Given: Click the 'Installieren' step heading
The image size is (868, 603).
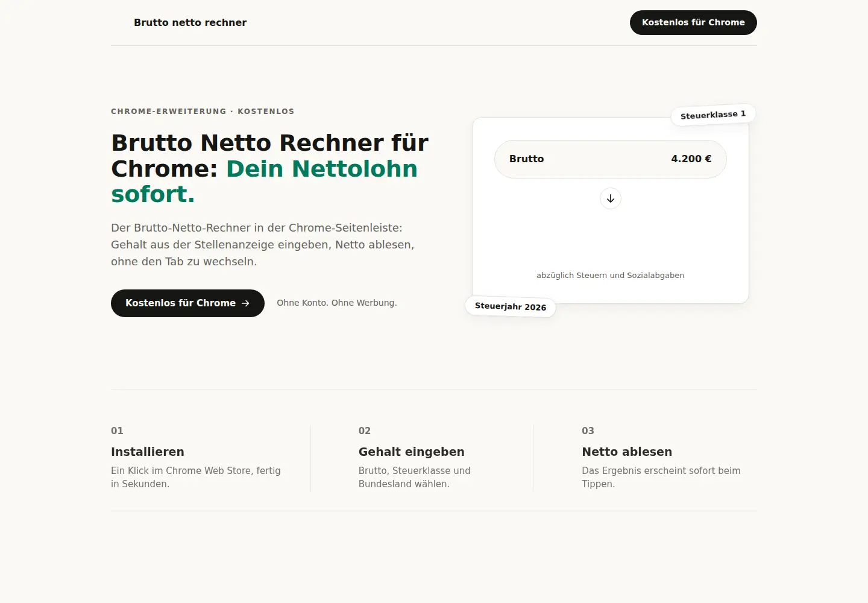Looking at the screenshot, I should pyautogui.click(x=148, y=452).
